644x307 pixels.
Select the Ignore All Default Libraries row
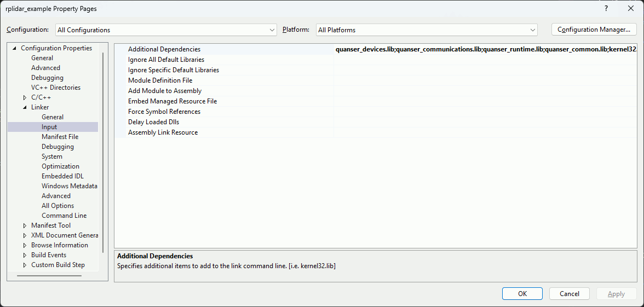(x=166, y=60)
